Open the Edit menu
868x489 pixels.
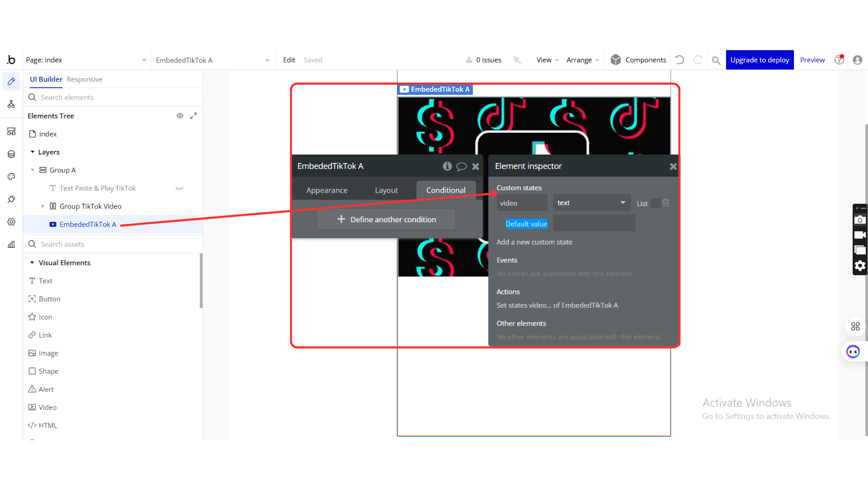coord(289,60)
